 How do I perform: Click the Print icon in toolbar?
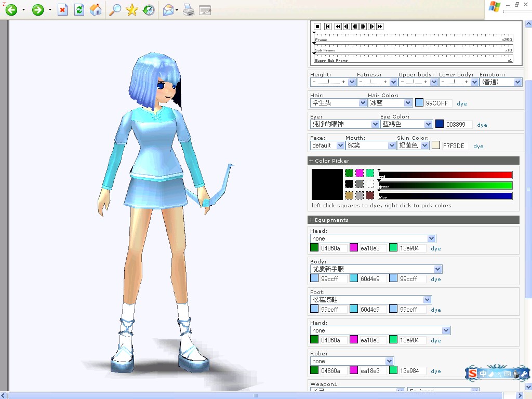click(x=189, y=10)
